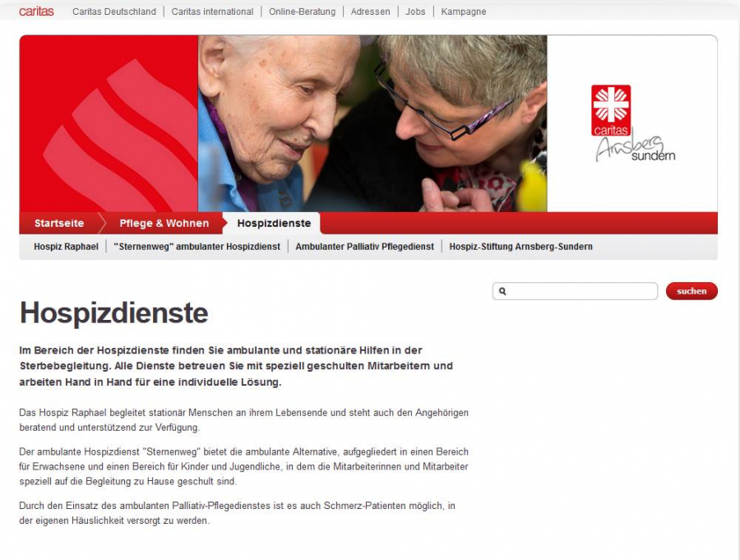740x560 pixels.
Task: Open the Jobs link
Action: (415, 12)
